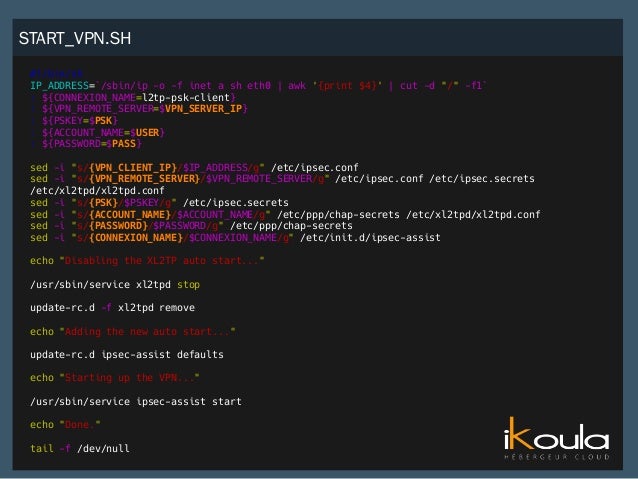Screen dimensions: 638x479
Task: Select the sed {PASSWORD} replacement line
Action: 191,226
